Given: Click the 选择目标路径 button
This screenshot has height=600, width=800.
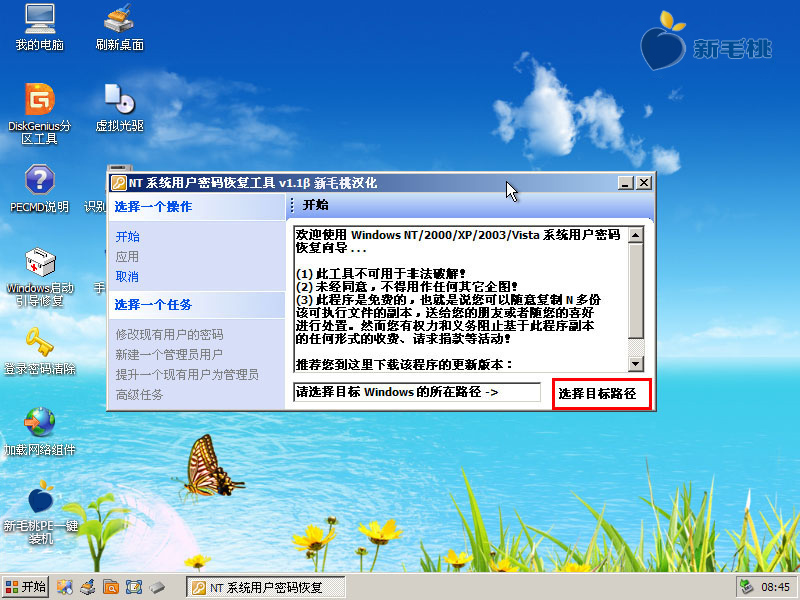Looking at the screenshot, I should pyautogui.click(x=602, y=394).
